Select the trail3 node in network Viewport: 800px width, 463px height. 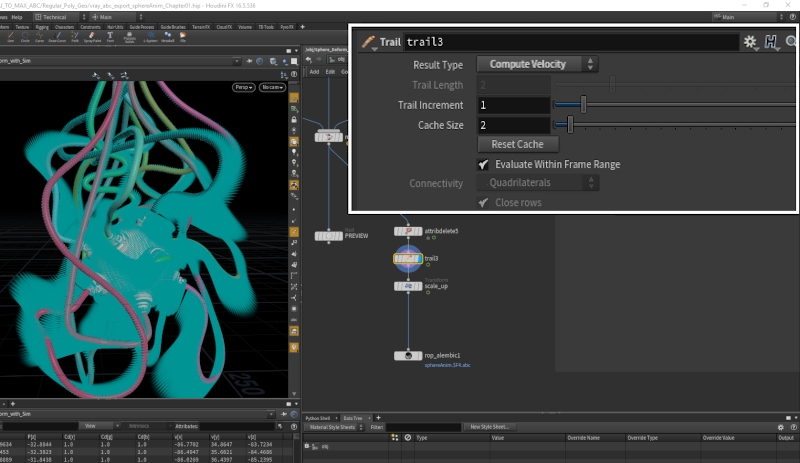tap(407, 258)
